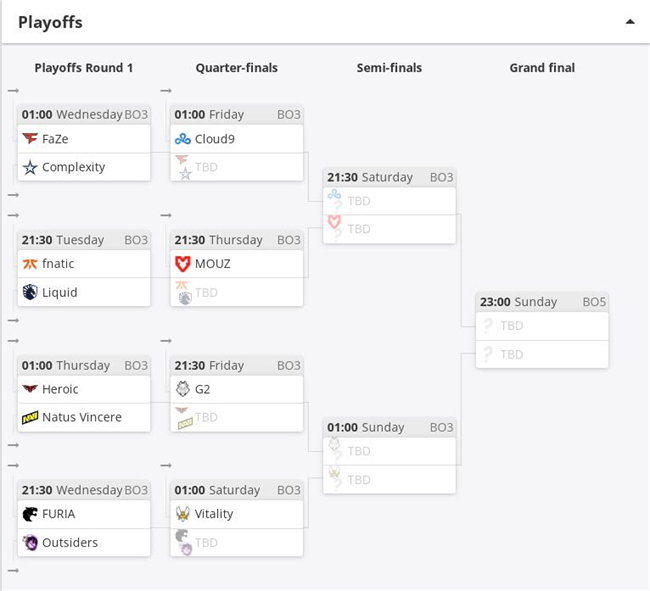Click the FaZe team logo
The image size is (650, 591).
[x=30, y=138]
